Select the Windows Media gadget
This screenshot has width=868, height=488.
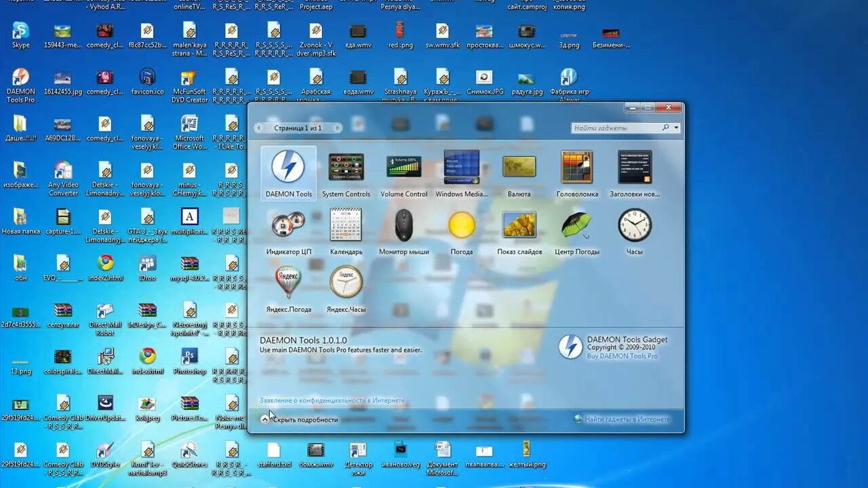pos(462,174)
